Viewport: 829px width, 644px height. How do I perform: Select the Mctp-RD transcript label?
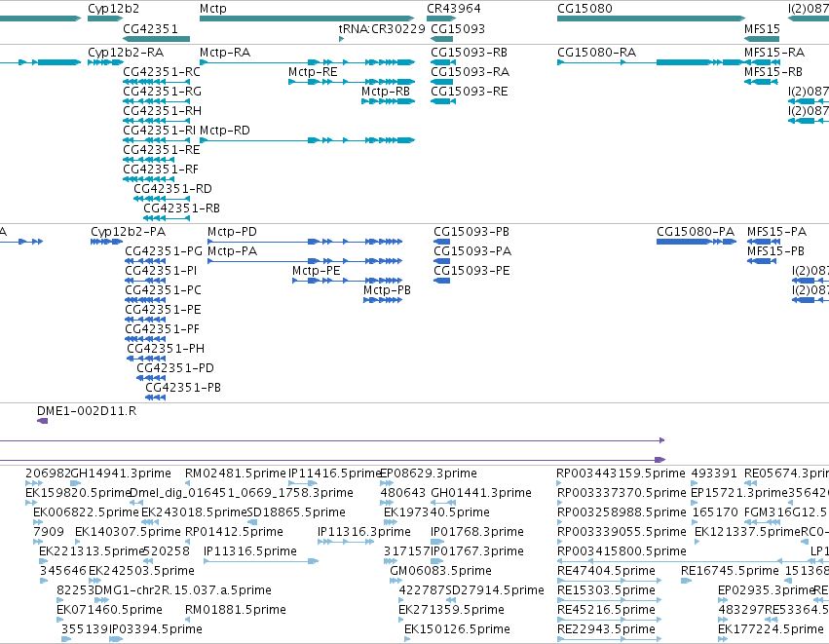[x=225, y=131]
